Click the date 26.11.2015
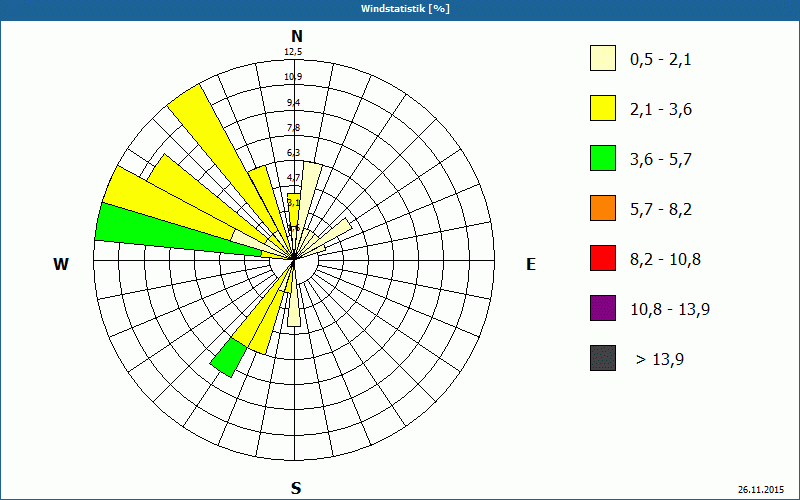 [x=761, y=489]
